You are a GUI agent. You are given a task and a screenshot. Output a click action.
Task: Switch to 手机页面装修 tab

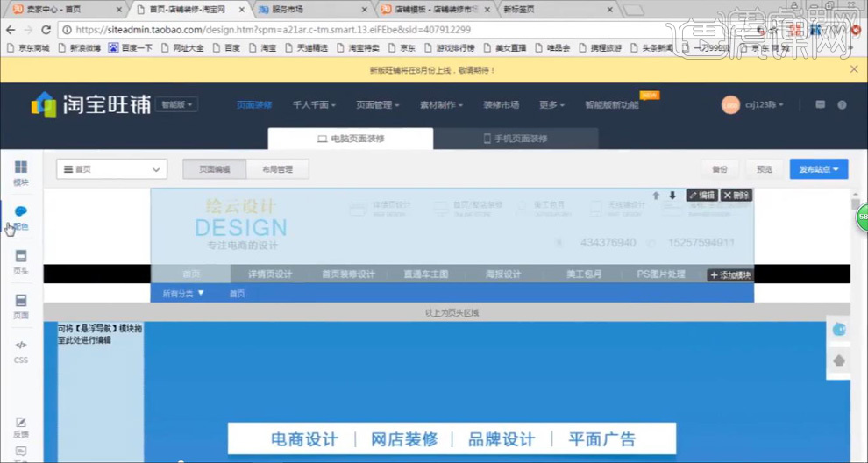(x=516, y=139)
